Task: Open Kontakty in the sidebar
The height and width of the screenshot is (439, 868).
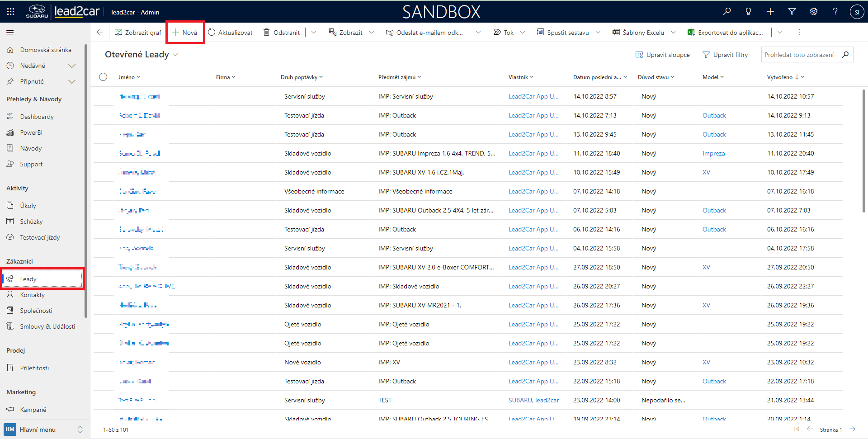Action: pos(32,295)
